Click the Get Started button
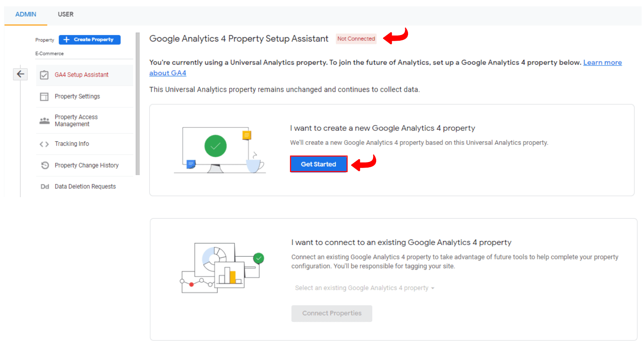Viewport: 644px width, 348px height. (318, 164)
